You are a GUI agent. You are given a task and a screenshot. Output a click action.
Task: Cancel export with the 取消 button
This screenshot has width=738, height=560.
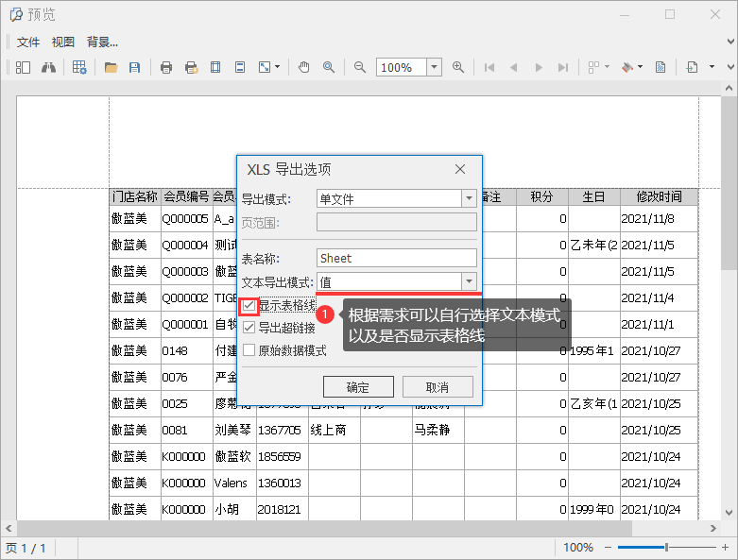click(438, 387)
